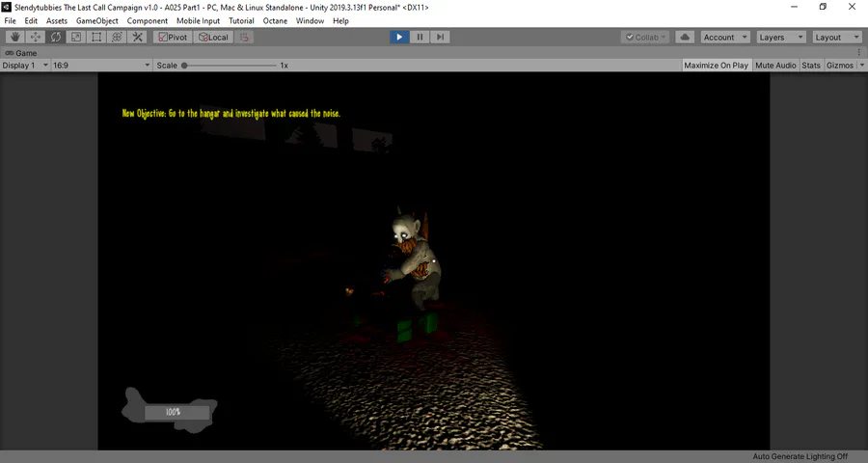Select the Game tab
The width and height of the screenshot is (868, 463).
click(21, 53)
